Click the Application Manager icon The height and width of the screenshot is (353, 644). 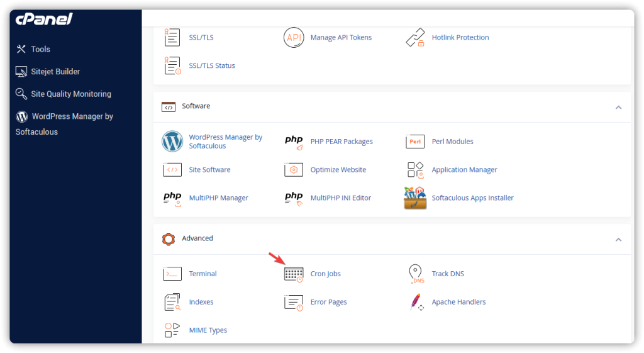[415, 170]
